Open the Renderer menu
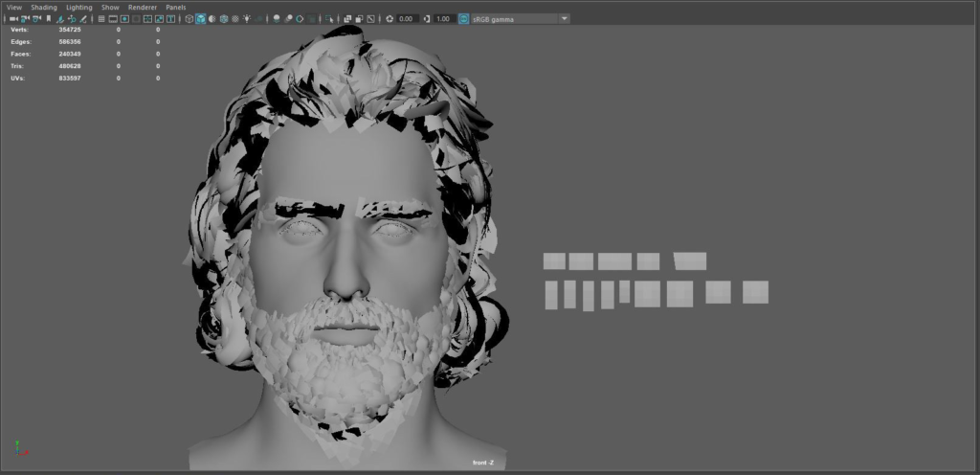Viewport: 980px width, 475px height. pos(143,7)
